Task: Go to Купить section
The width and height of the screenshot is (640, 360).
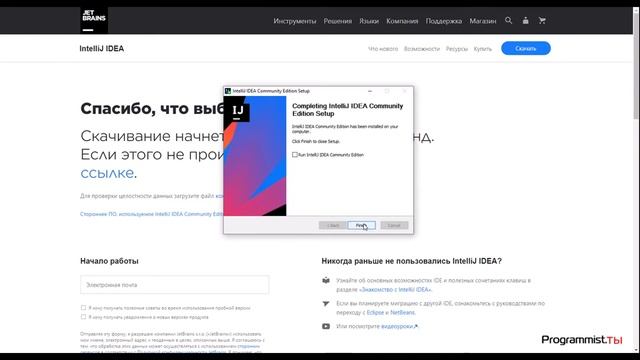Action: coord(482,49)
